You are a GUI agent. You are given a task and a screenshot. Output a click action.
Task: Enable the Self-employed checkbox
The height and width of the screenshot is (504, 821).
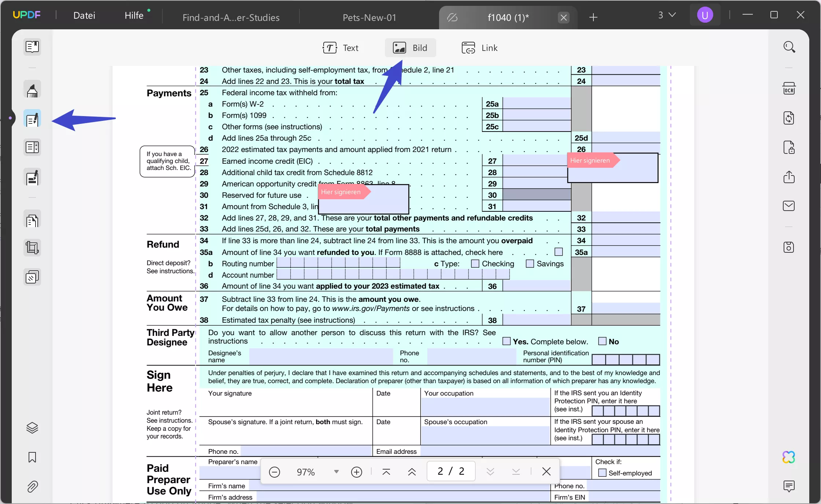click(602, 473)
